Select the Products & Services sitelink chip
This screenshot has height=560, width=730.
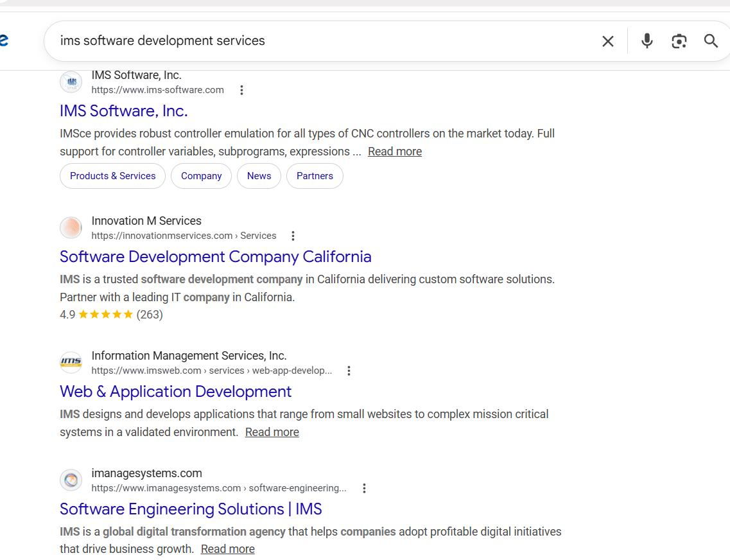[112, 176]
